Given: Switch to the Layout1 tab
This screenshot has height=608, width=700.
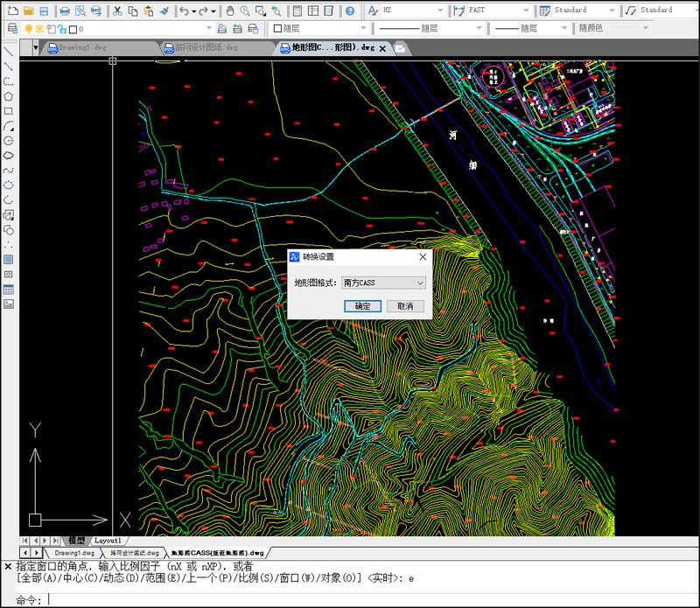Looking at the screenshot, I should coord(108,541).
